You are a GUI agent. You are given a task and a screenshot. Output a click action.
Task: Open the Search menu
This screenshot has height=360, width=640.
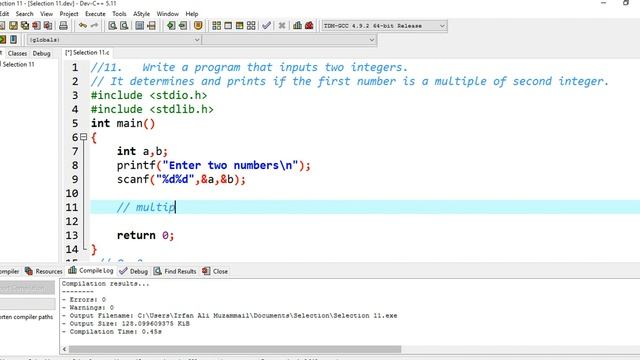click(24, 13)
